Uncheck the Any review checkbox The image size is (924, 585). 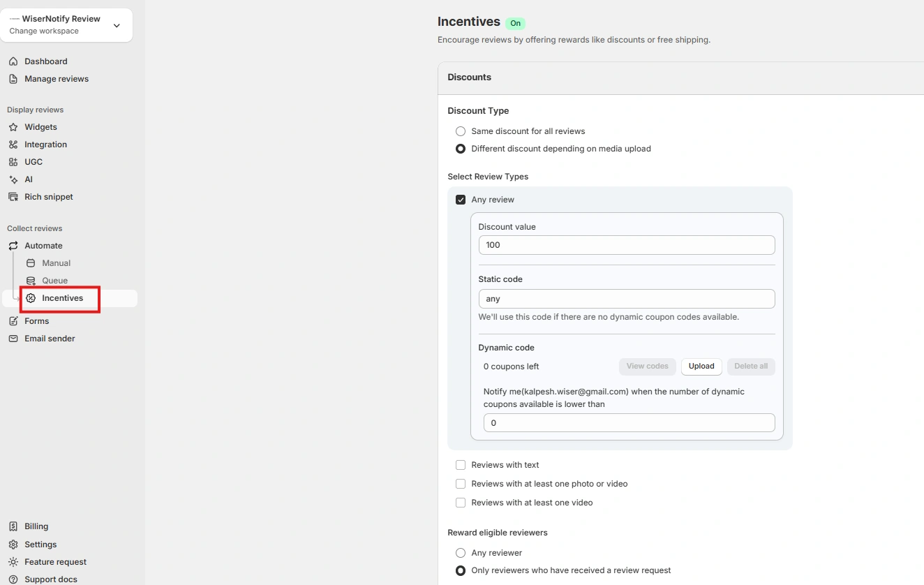tap(460, 199)
